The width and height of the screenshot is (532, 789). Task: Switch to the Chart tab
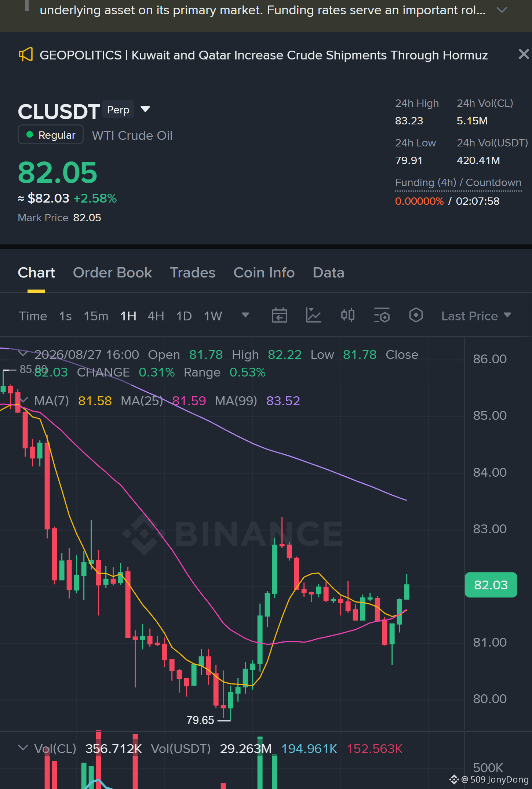[36, 273]
